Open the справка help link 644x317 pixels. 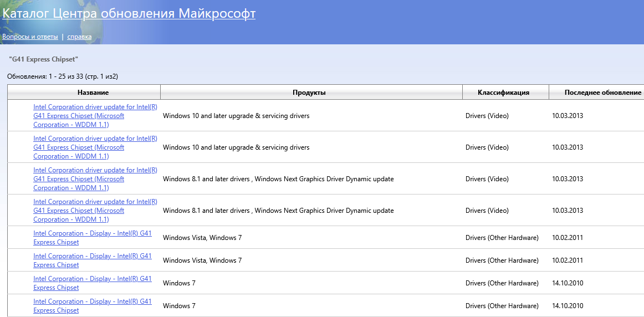[x=79, y=37]
